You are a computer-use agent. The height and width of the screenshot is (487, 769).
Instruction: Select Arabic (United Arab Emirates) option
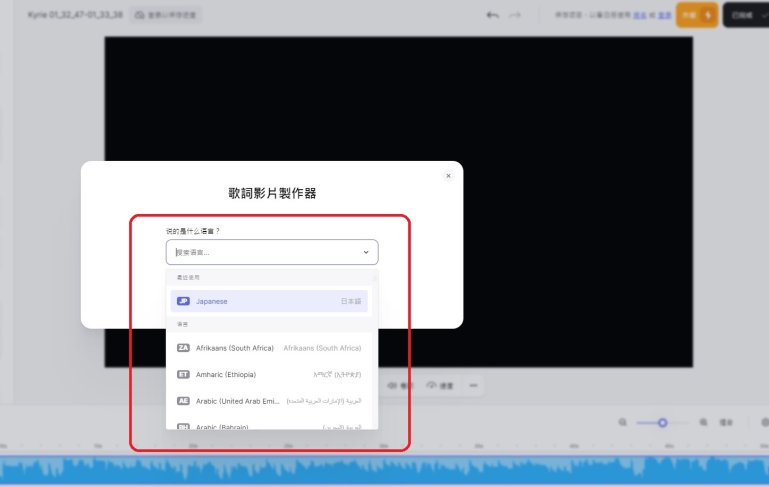(x=269, y=401)
